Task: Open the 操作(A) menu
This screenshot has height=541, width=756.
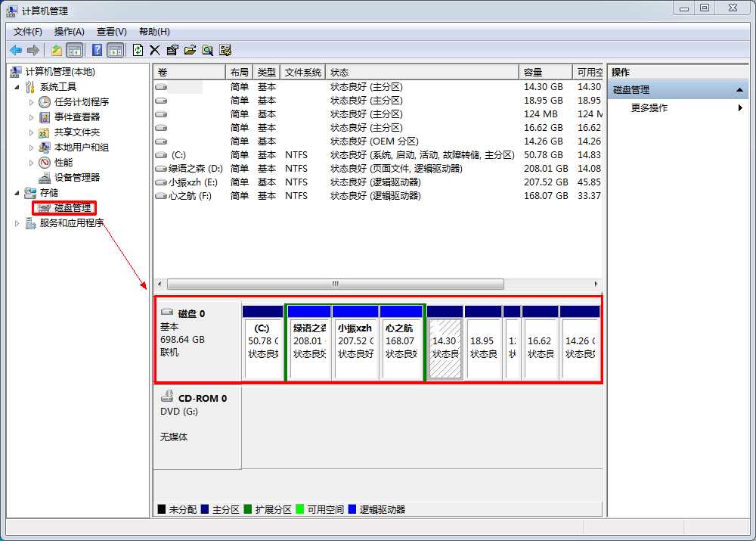Action: coord(69,32)
